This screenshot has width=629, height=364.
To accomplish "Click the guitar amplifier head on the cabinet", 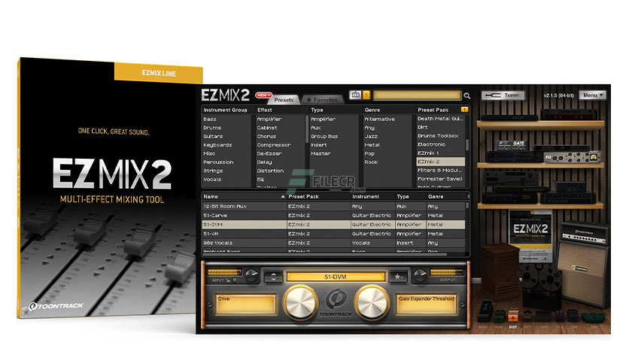I will tap(585, 234).
